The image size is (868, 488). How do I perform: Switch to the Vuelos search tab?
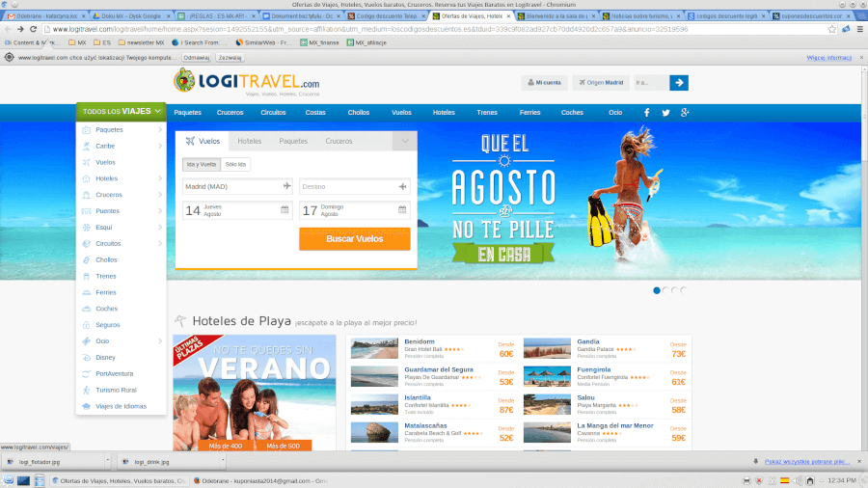(203, 141)
